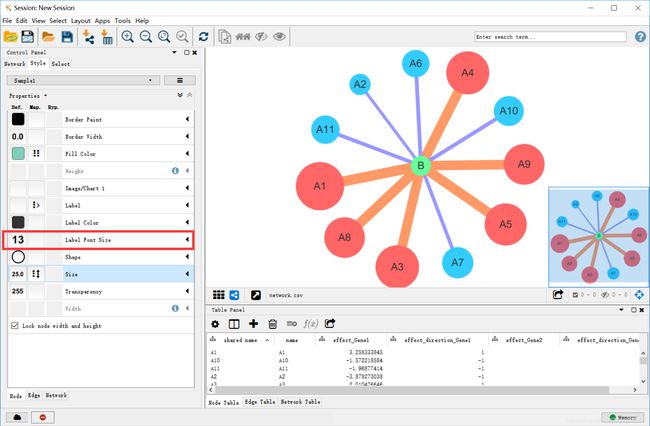This screenshot has width=650, height=426.
Task: Add new table column plus icon
Action: click(253, 324)
